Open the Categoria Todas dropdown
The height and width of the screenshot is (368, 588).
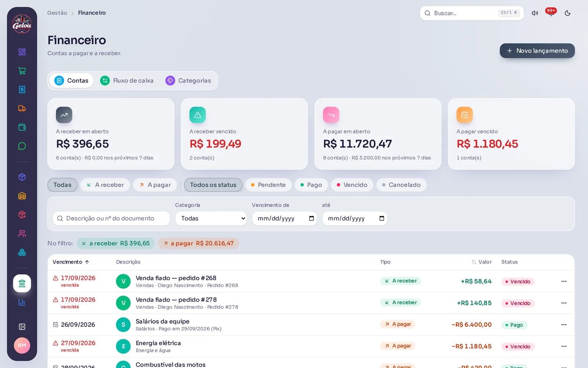pyautogui.click(x=211, y=218)
